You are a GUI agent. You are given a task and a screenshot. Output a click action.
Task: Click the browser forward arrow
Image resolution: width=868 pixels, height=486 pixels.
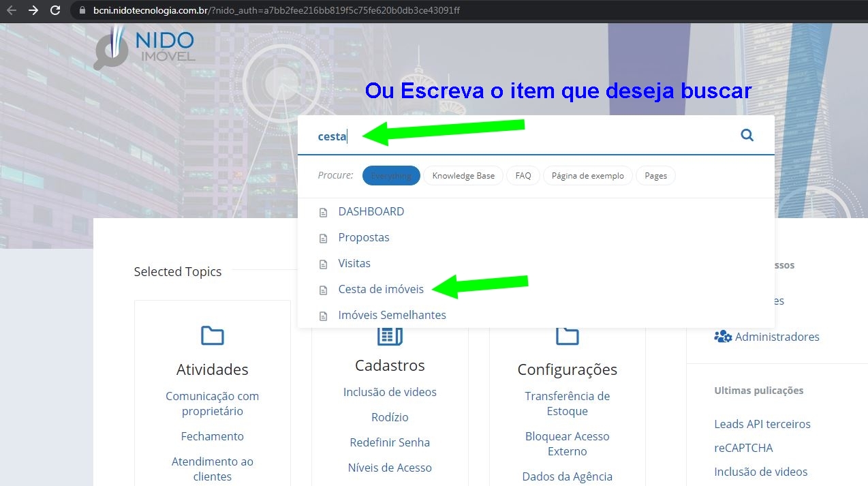(33, 10)
